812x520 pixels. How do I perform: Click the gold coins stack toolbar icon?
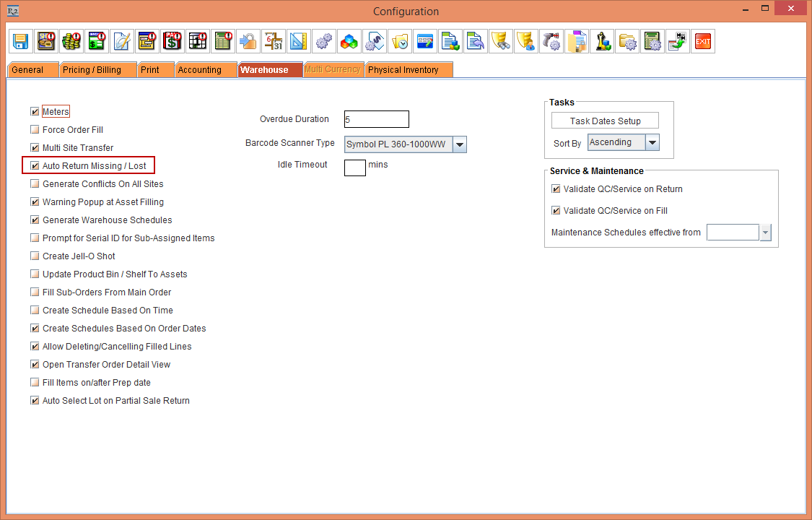(71, 42)
